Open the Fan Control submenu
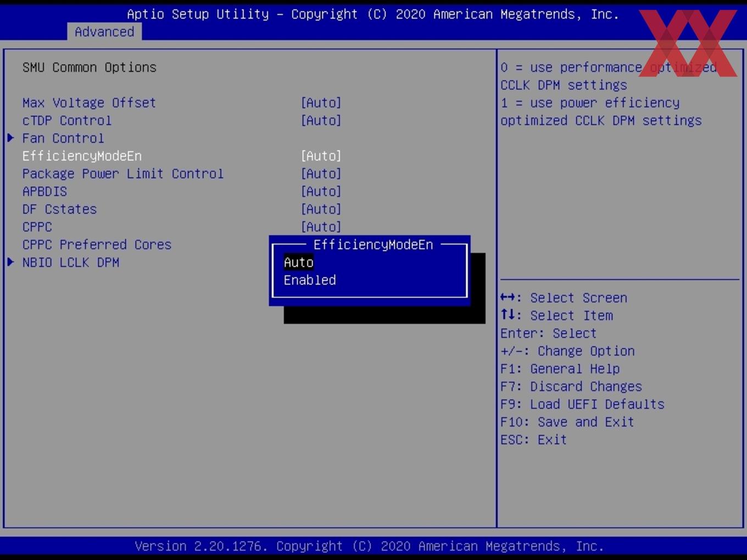Image resolution: width=747 pixels, height=560 pixels. 63,138
